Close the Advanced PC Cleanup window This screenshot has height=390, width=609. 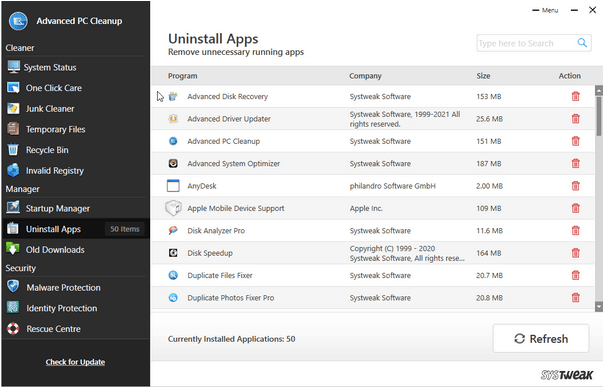pos(592,10)
